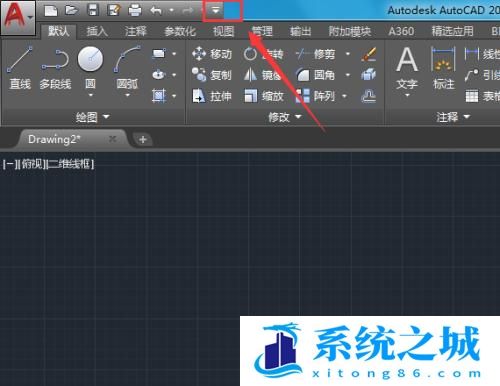This screenshot has height=386, width=500.
Task: Click the Explode icon
Action: tap(369, 75)
